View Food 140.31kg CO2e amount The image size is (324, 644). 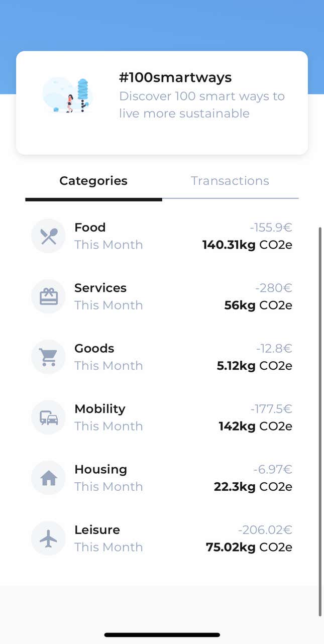247,245
